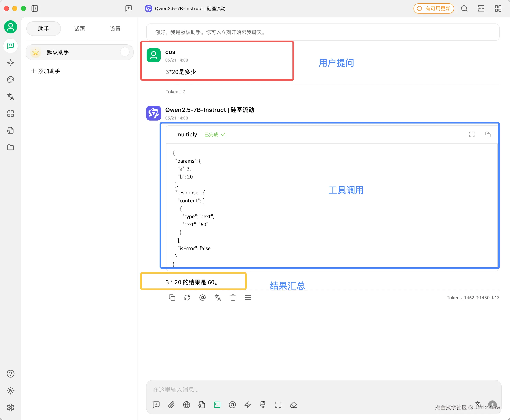Screen dimensions: 510x420
Task: Open the message more options menu
Action: (248, 298)
